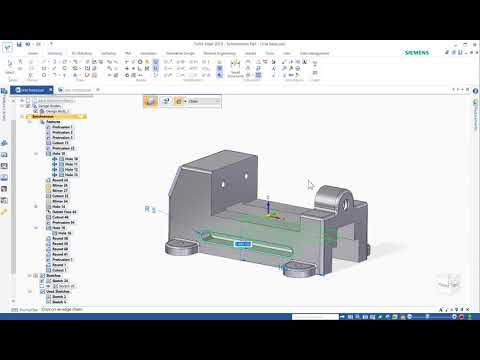This screenshot has height=360, width=480.
Task: Click the Delete Face 44 feature icon
Action: click(x=48, y=212)
